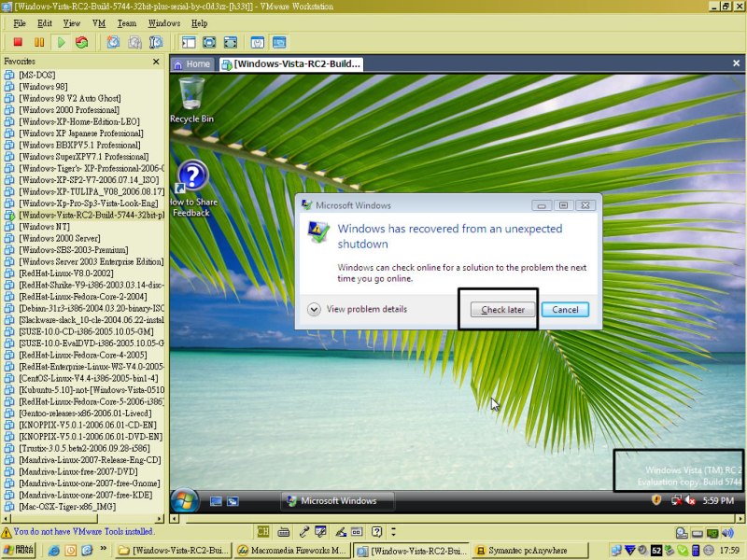
Task: Select [Windows-SBS-2003-Premium] in Favorites
Action: click(x=74, y=250)
